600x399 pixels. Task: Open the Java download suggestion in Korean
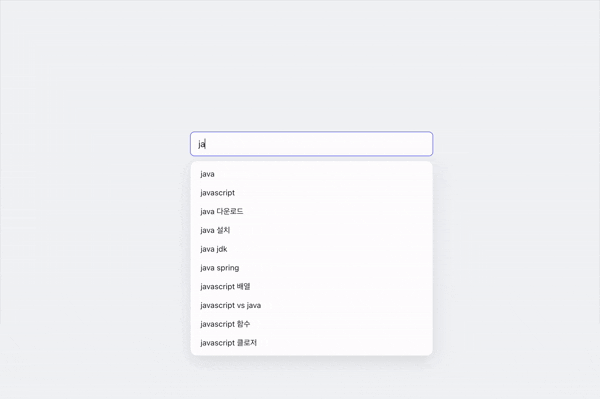[311, 212]
